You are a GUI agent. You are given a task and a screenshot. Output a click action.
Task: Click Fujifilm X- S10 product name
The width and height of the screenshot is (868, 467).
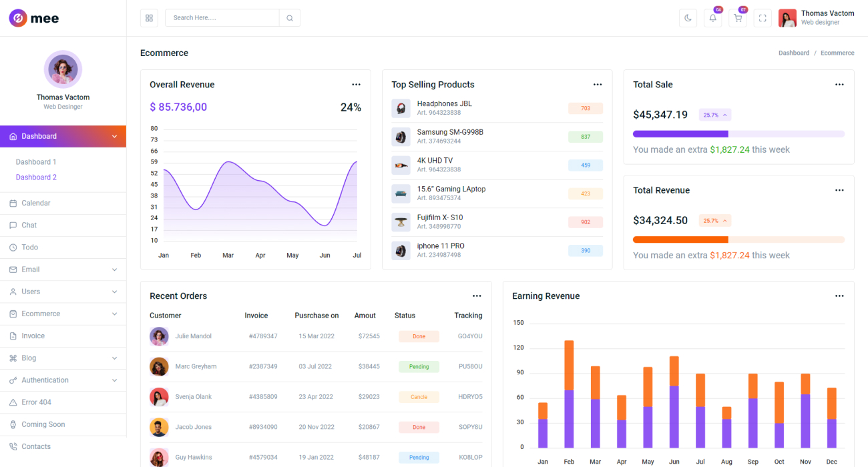(x=439, y=217)
